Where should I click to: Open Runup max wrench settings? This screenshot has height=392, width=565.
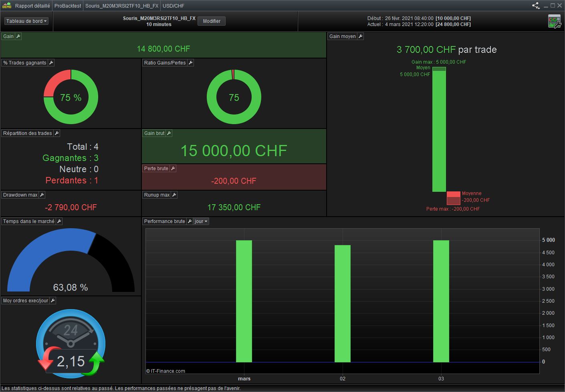point(174,195)
